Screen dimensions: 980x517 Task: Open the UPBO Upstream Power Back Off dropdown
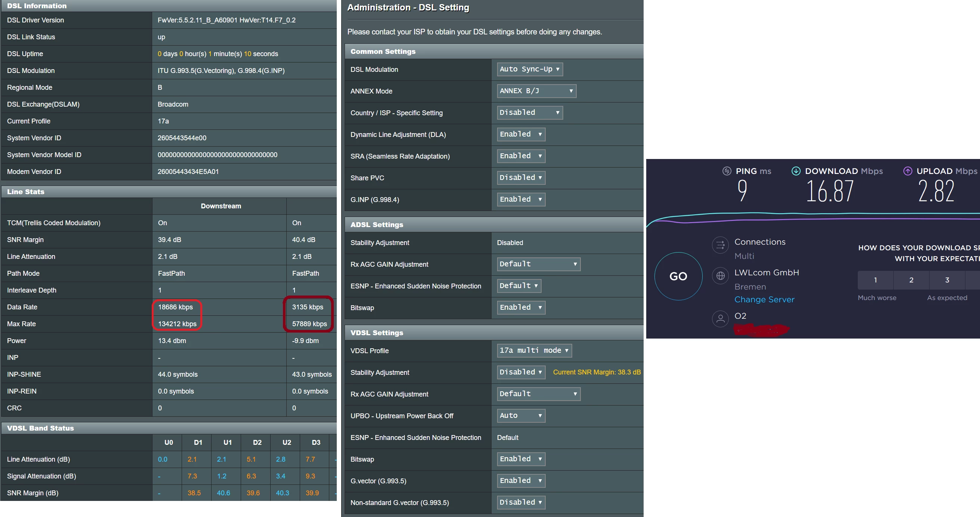(x=520, y=416)
